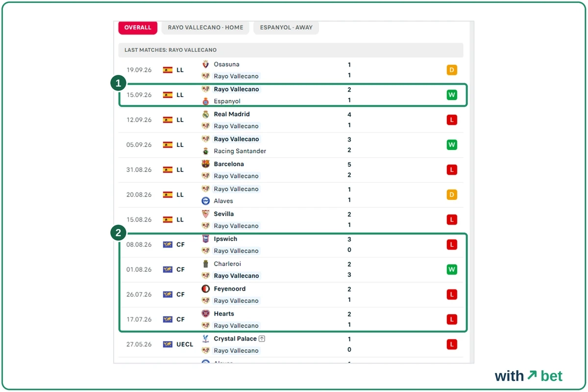588x392 pixels.
Task: Click the W result badge for Charleroi match
Action: [452, 269]
